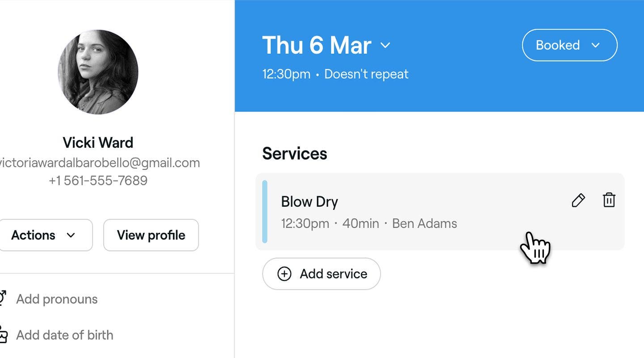Click the Add service button label
Screen dimensions: 644x358
coord(334,274)
